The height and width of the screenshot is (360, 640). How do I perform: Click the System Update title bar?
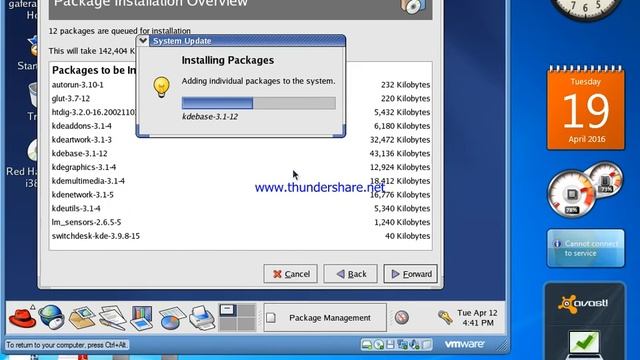coord(247,41)
